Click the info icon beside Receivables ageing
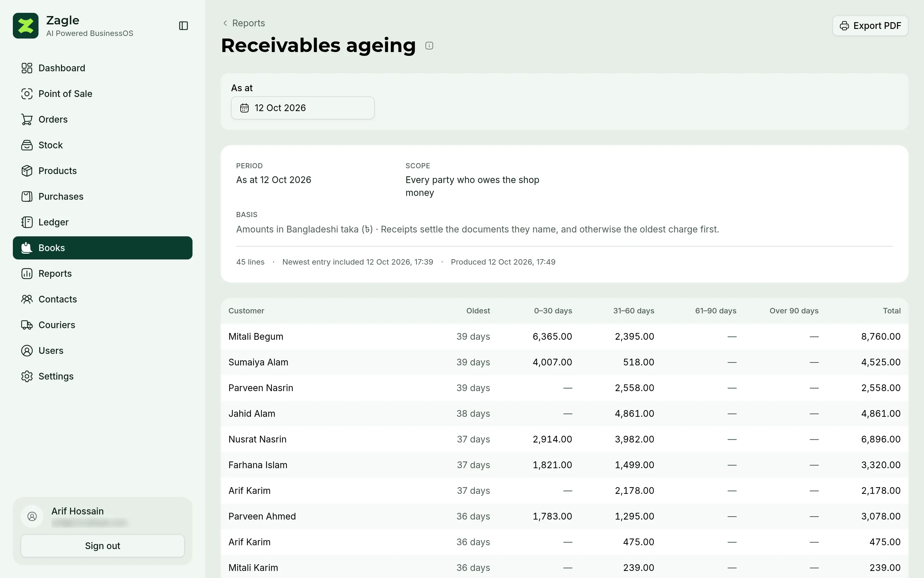 point(429,46)
